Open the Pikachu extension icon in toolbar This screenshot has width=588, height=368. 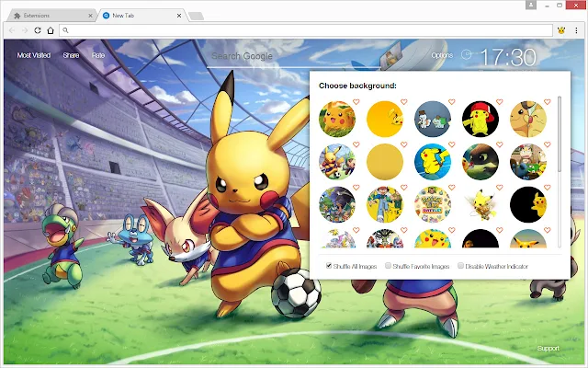[x=561, y=30]
